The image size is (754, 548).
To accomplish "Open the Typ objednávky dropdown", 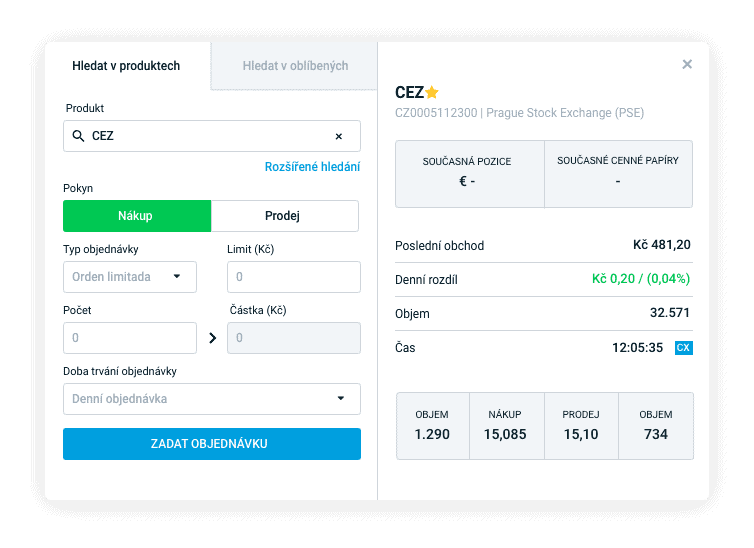I will pos(130,277).
